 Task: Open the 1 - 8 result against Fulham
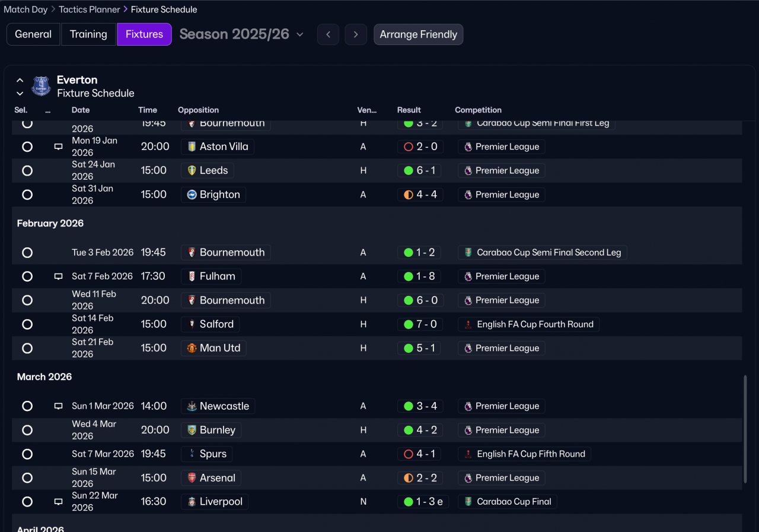point(420,276)
